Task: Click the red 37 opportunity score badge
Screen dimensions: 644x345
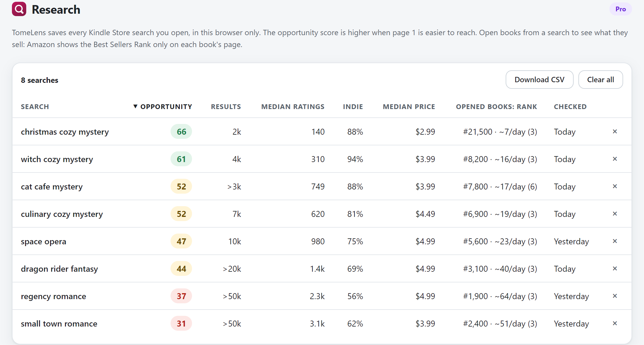Action: tap(181, 296)
